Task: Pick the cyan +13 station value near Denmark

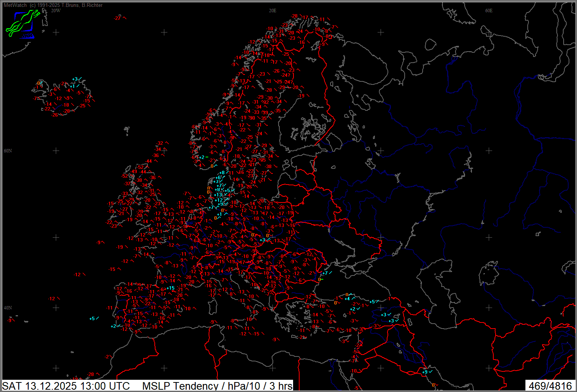Action: [218, 195]
